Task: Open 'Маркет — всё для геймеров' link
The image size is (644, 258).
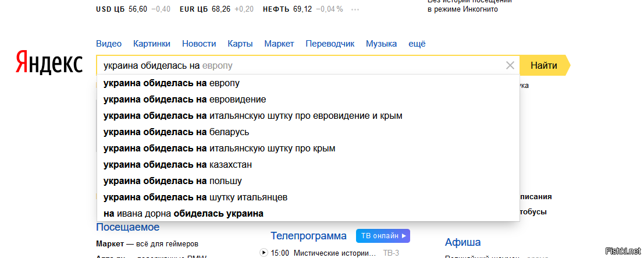Action: click(147, 243)
